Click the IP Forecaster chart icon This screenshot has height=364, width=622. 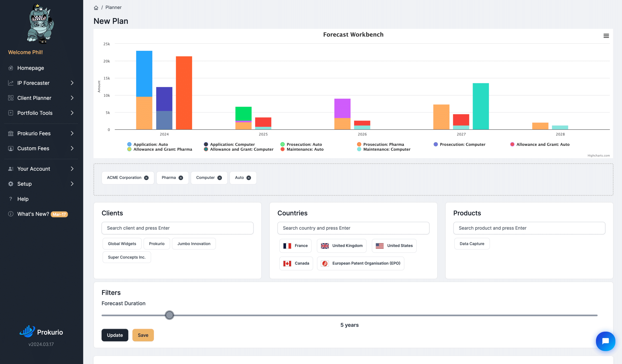coord(11,83)
